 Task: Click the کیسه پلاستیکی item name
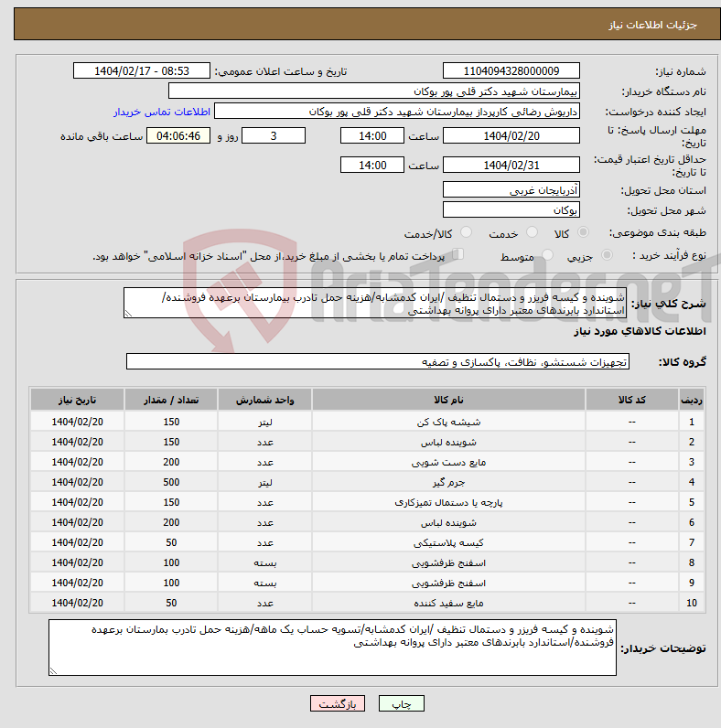point(448,542)
